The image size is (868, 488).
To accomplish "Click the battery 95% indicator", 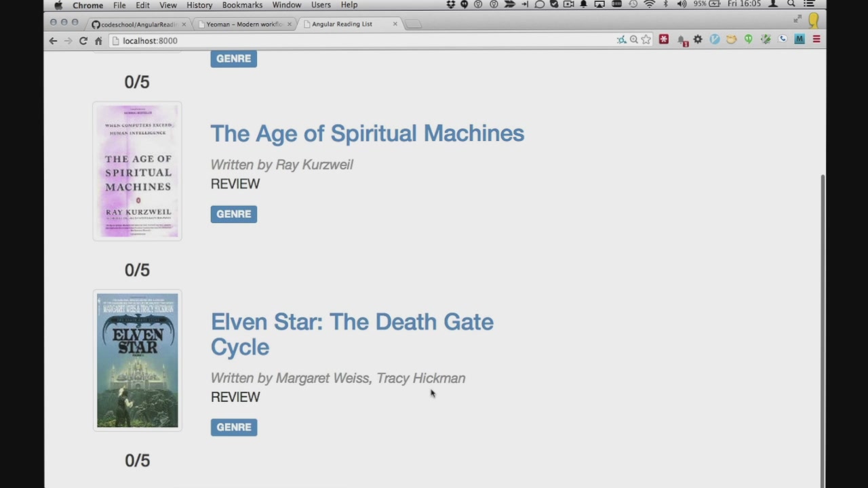I will click(x=706, y=5).
